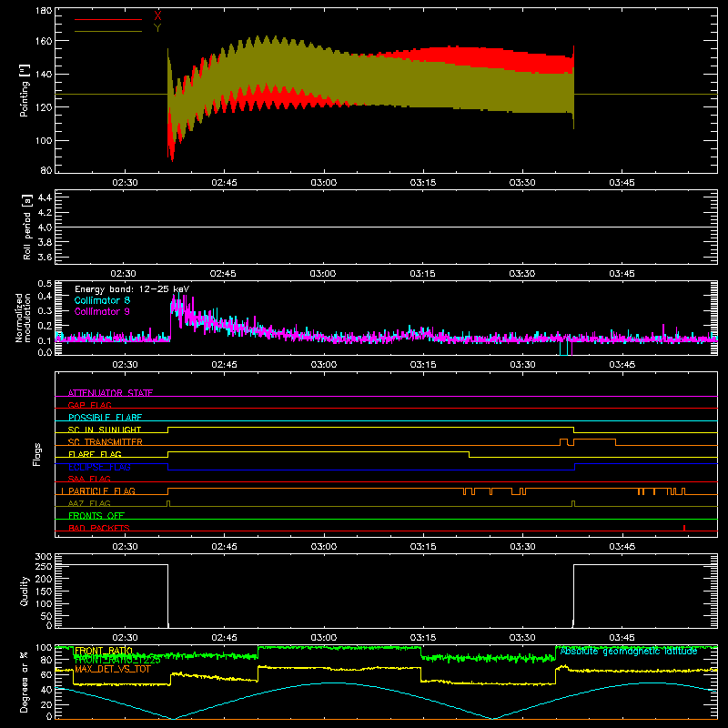The image size is (728, 728).
Task: Click the orange MAX_DET_VS_TOT legend label
Action: point(113,669)
